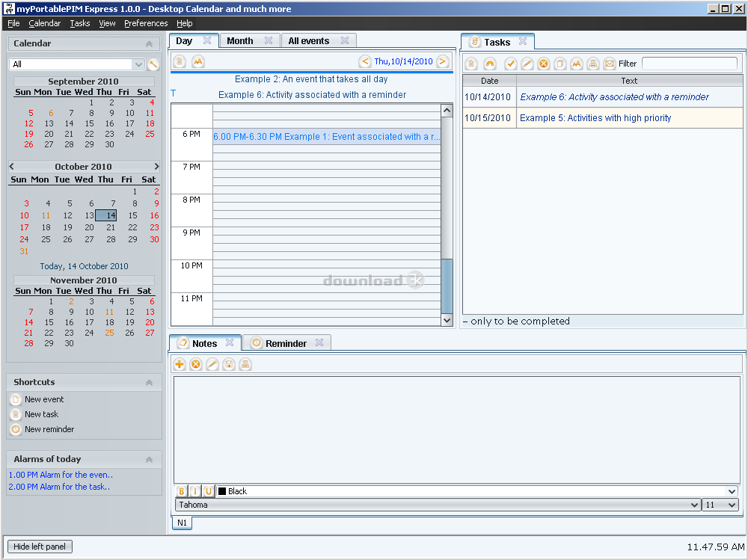Close the All events tab
The height and width of the screenshot is (560, 748).
tap(345, 40)
